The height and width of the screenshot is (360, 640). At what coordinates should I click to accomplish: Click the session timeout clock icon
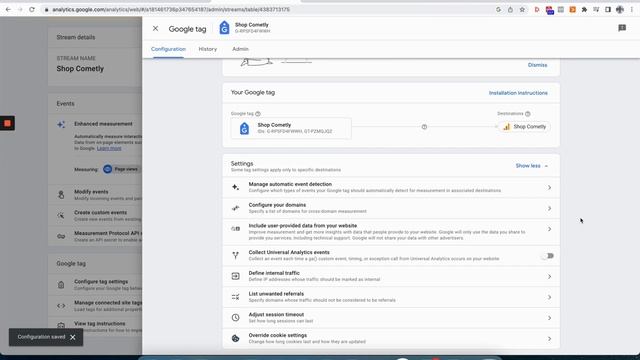[x=236, y=318]
